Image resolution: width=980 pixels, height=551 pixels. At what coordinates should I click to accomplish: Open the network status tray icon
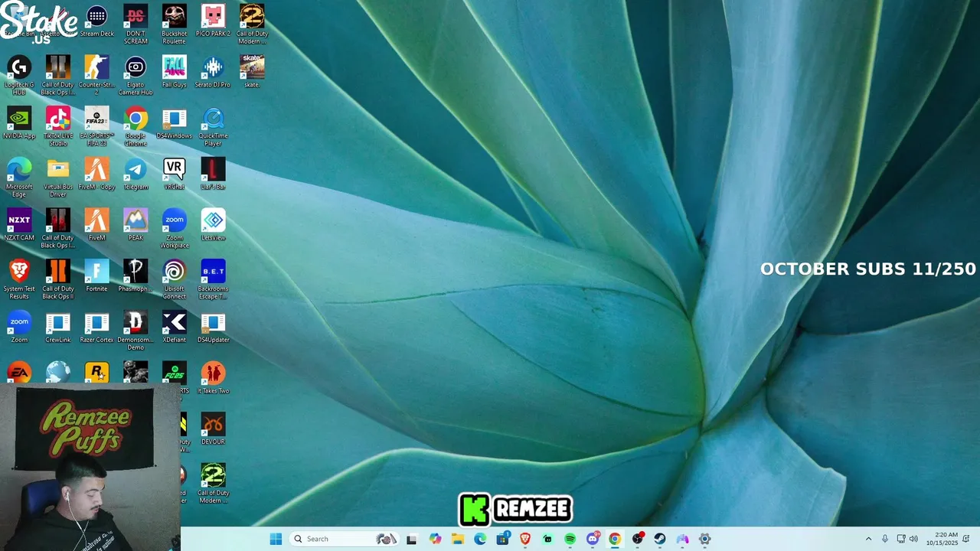[901, 539]
